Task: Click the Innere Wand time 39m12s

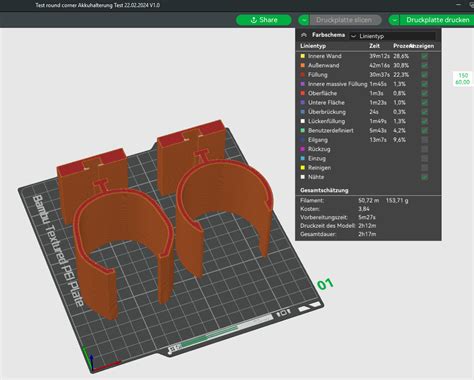Action: point(379,56)
